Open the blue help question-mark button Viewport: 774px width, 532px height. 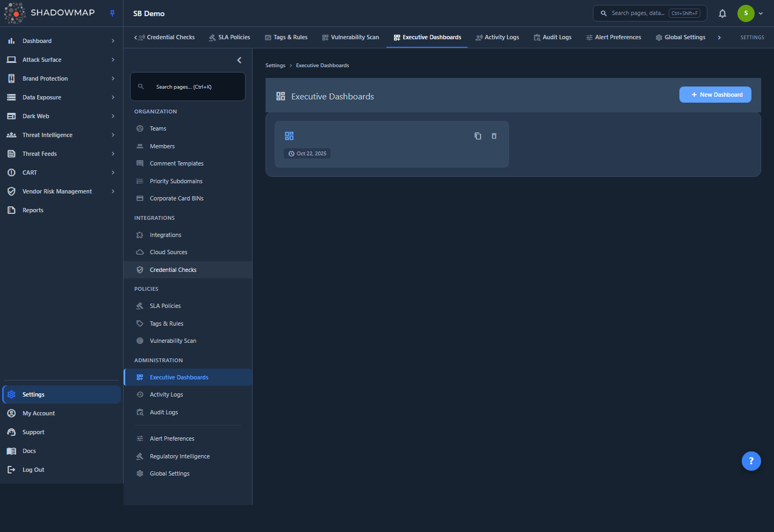click(x=751, y=461)
